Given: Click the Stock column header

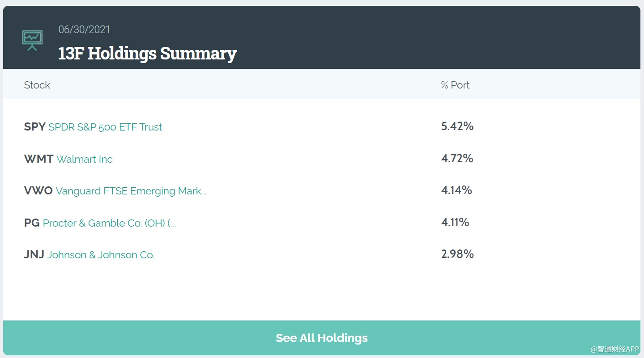Looking at the screenshot, I should [x=37, y=85].
